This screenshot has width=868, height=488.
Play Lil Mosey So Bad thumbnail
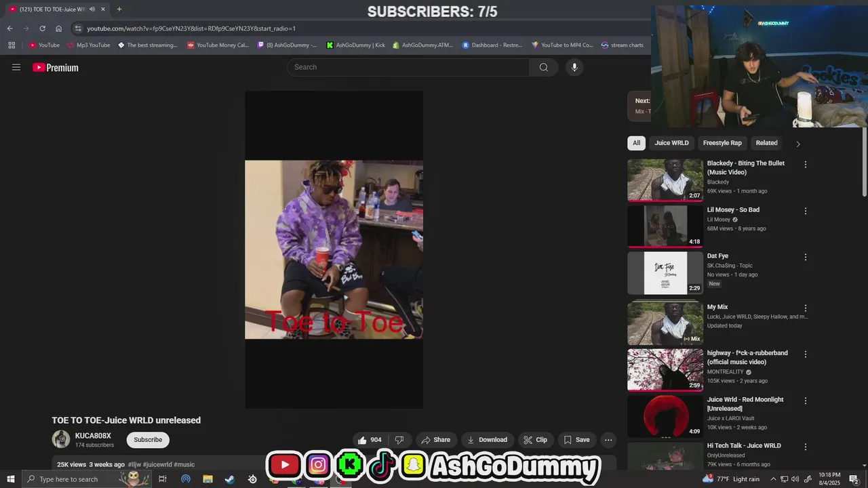tap(665, 226)
